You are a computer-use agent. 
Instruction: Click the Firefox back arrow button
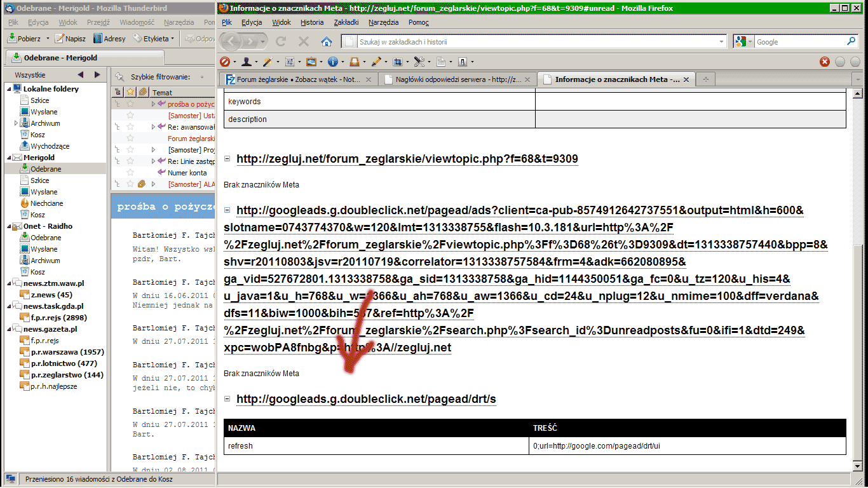[x=232, y=41]
